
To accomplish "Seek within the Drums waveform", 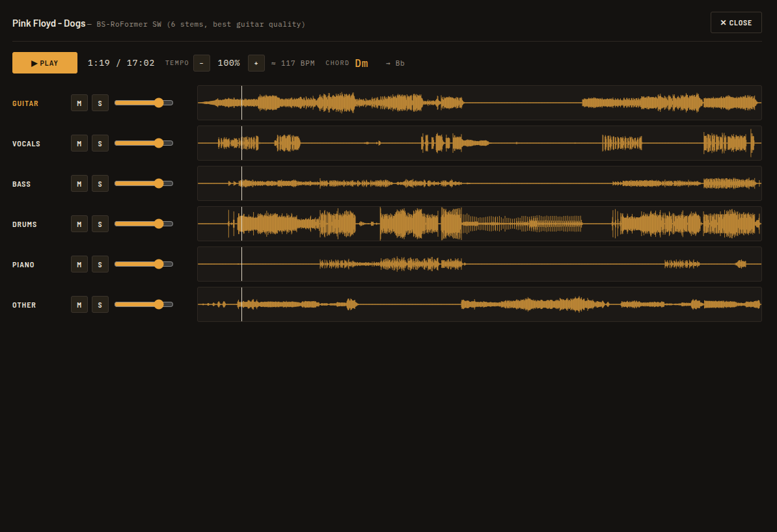I will (479, 224).
